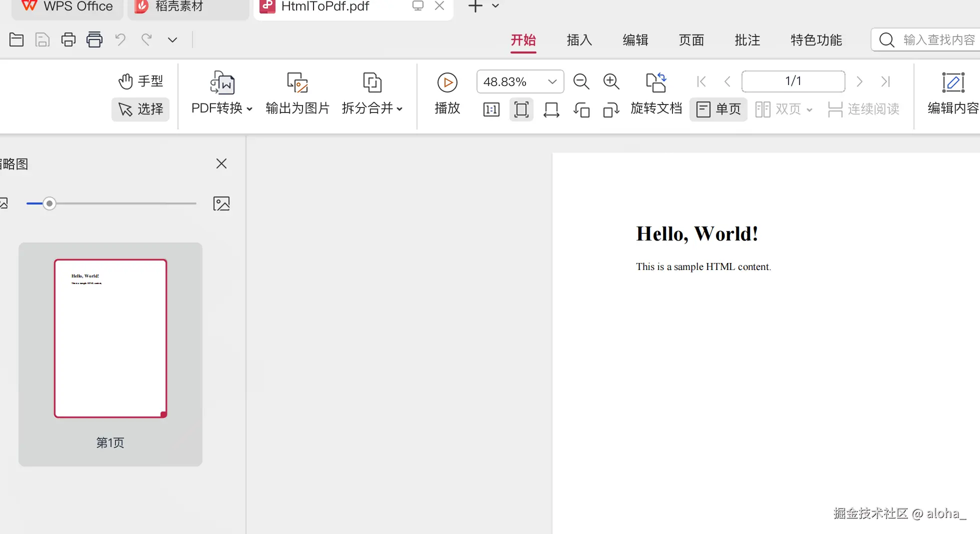This screenshot has width=980, height=534.
Task: Set actual size 1:1 view
Action: tap(491, 109)
